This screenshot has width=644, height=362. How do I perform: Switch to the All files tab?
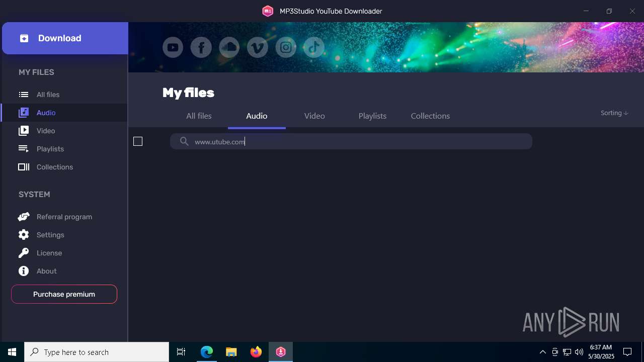coord(199,116)
